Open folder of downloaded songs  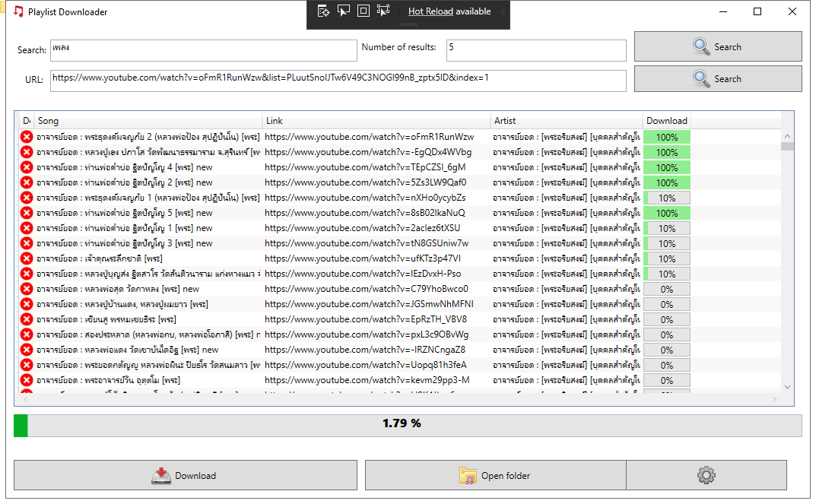[x=495, y=475]
